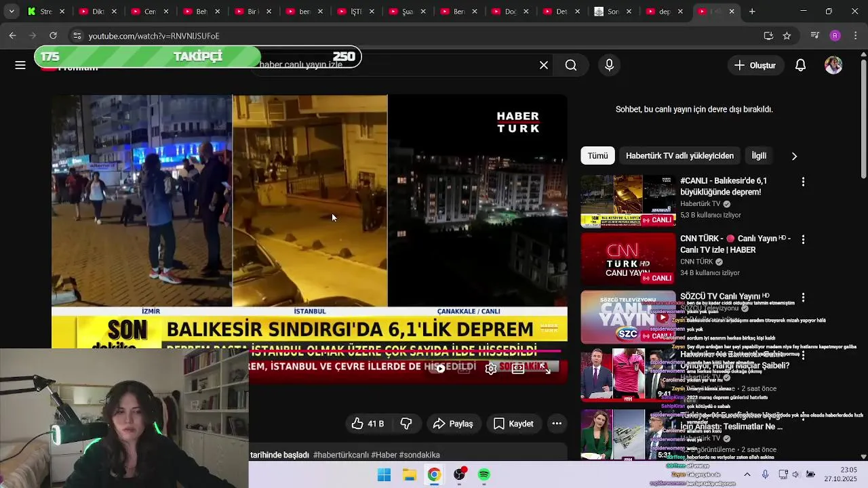Open the notifications bell
This screenshot has height=488, width=868.
click(800, 65)
